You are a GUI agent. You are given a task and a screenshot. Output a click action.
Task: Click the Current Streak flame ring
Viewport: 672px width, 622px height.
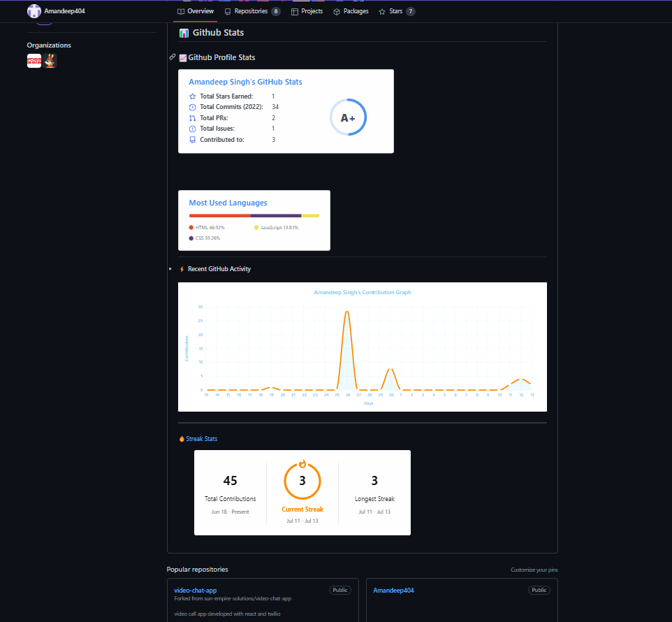tap(302, 480)
